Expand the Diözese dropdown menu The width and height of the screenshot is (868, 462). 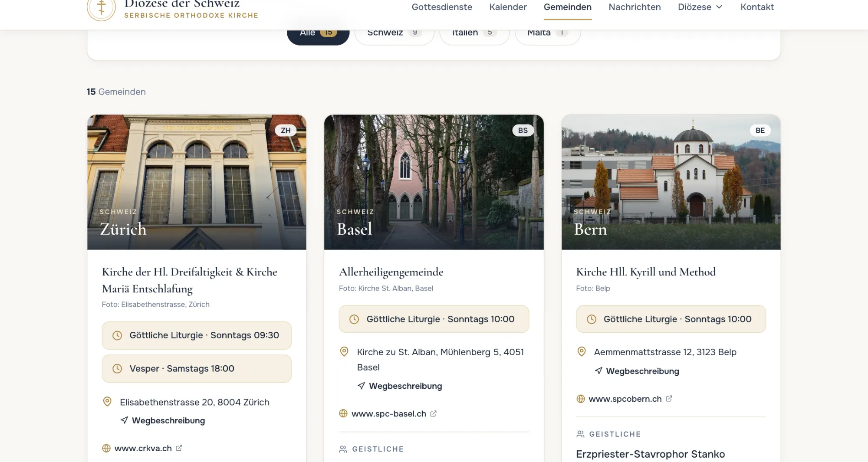(700, 7)
